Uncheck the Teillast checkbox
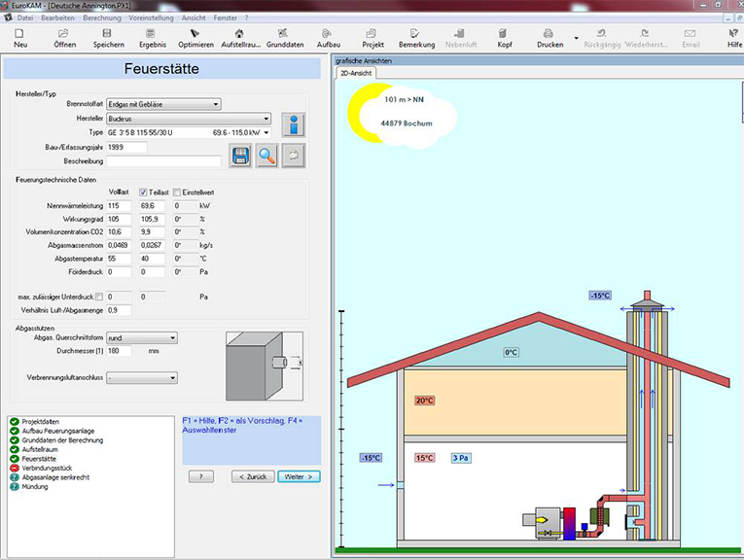Viewport: 744px width, 560px height. click(144, 192)
